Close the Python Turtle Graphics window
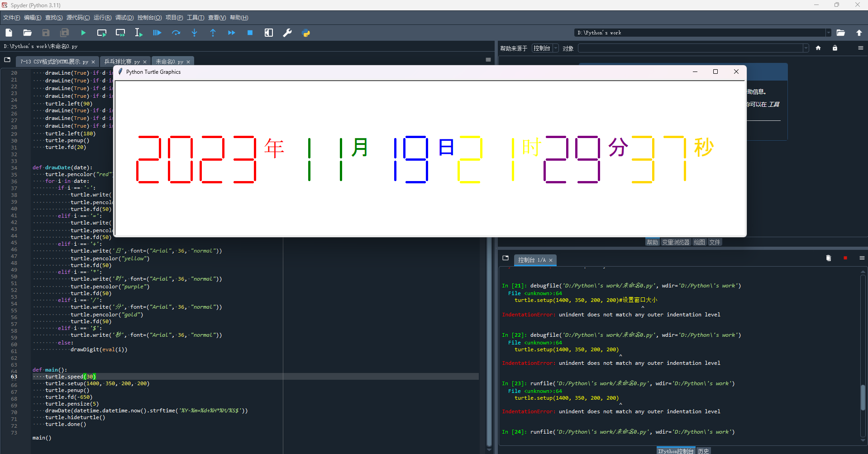 point(736,72)
